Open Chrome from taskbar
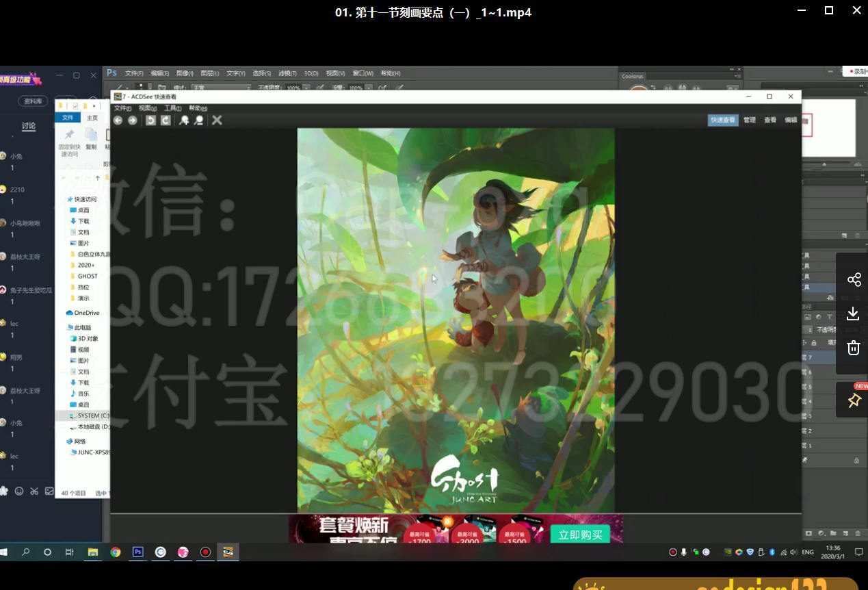The width and height of the screenshot is (868, 590). point(116,552)
